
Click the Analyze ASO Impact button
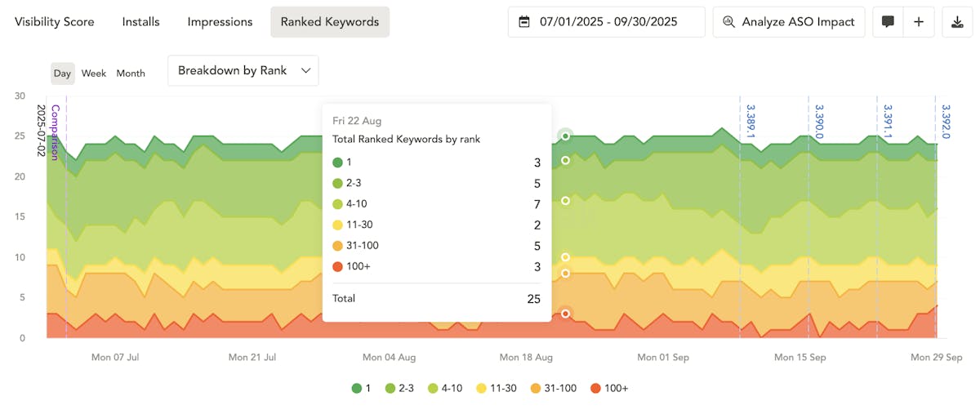point(788,22)
